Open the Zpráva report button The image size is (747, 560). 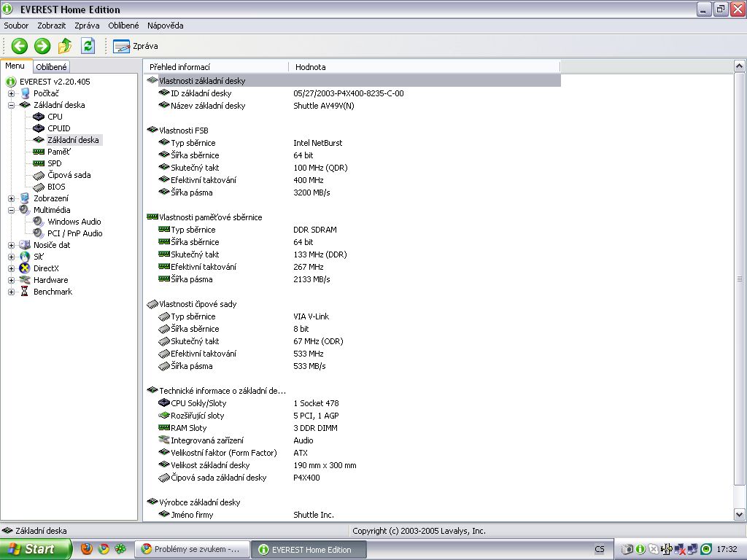click(x=136, y=46)
